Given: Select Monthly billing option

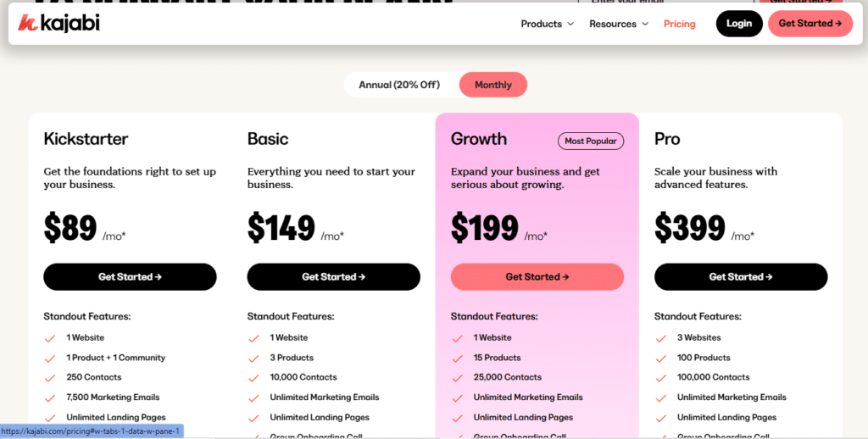Looking at the screenshot, I should coord(492,85).
